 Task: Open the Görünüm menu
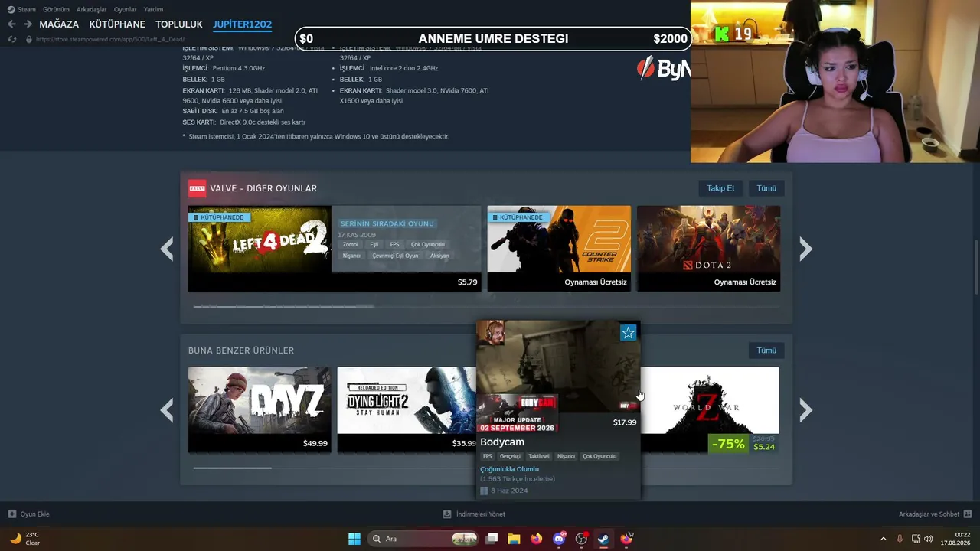(x=56, y=10)
